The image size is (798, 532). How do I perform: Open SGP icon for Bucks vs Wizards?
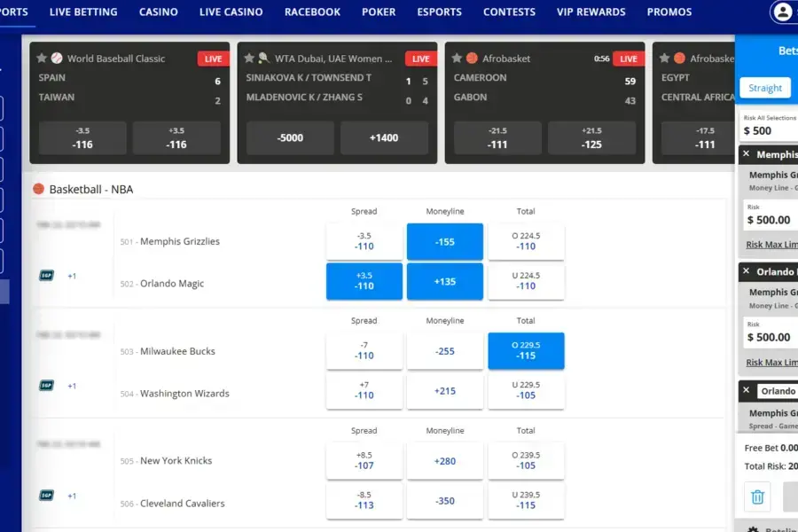coord(46,386)
